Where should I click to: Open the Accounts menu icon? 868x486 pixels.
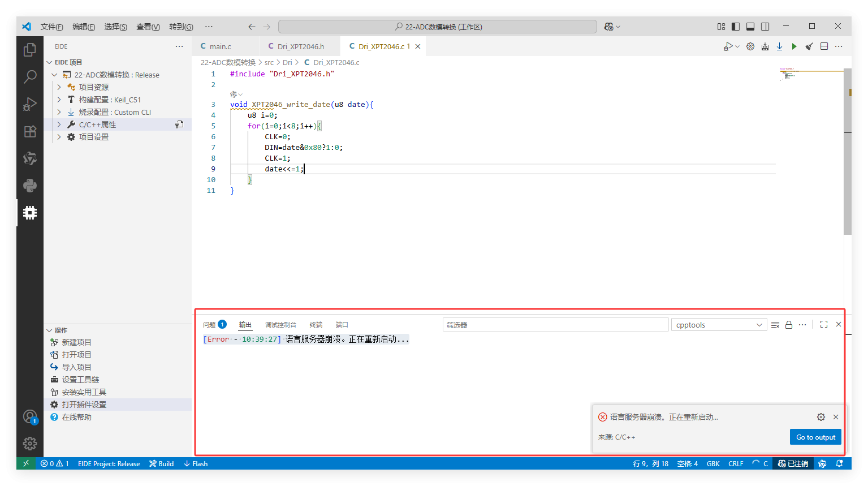point(30,417)
